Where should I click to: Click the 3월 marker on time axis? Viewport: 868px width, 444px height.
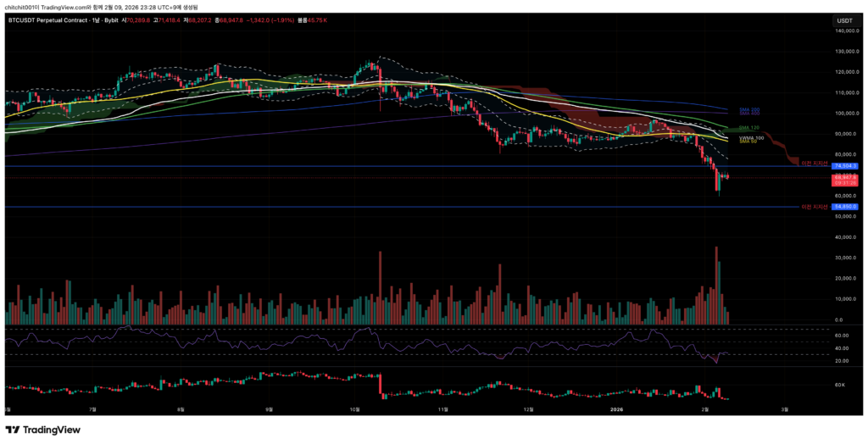coord(784,408)
